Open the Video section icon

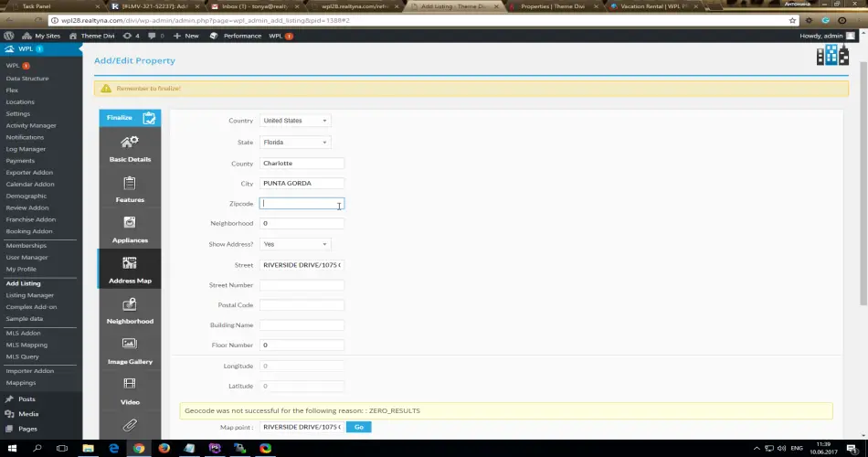tap(130, 385)
